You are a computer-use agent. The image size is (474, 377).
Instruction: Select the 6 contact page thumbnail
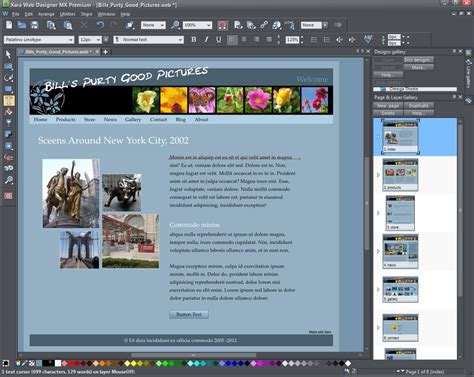(400, 327)
